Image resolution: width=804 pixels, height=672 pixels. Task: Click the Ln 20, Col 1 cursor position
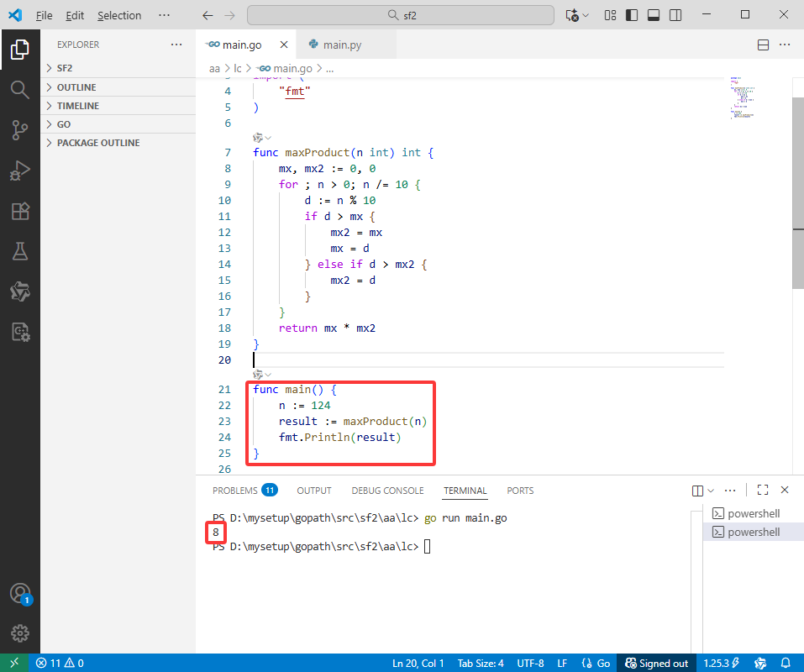click(418, 663)
